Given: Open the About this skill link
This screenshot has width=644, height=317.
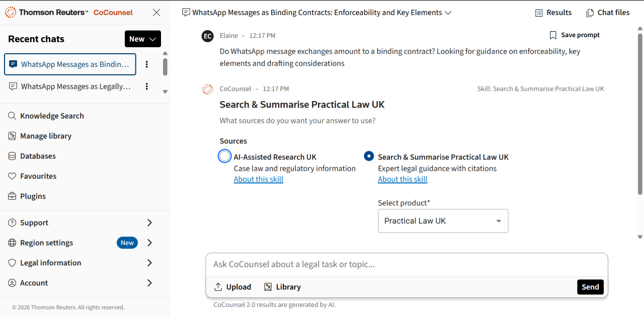Looking at the screenshot, I should (x=258, y=179).
